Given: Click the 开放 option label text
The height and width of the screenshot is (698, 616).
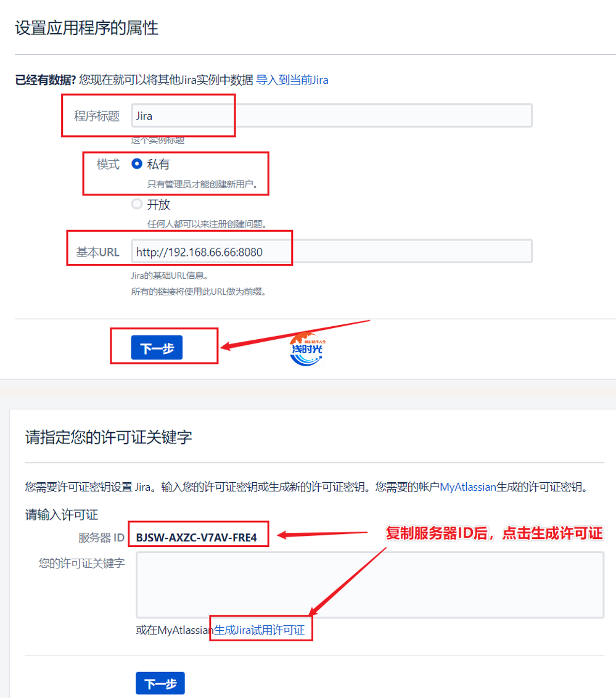Looking at the screenshot, I should pyautogui.click(x=158, y=205).
